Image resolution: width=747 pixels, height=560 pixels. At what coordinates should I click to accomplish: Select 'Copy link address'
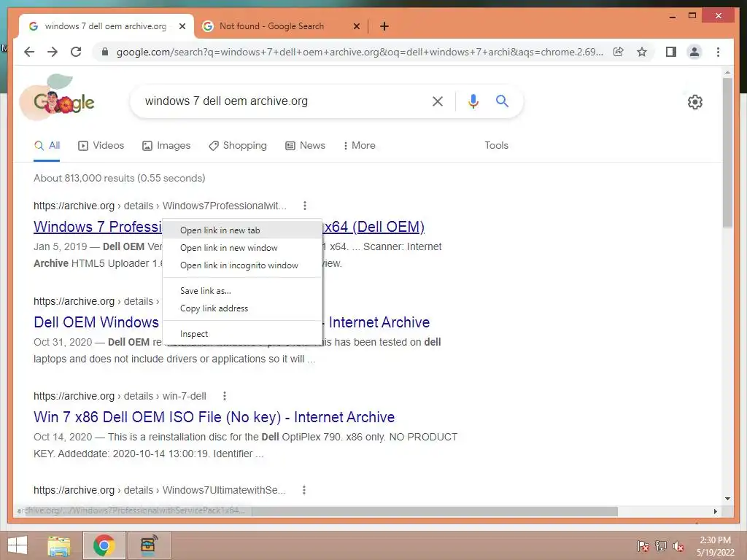click(242, 308)
